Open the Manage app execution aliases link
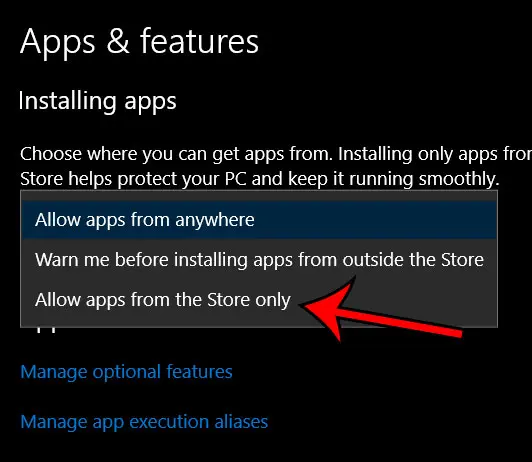This screenshot has width=532, height=462. point(144,422)
